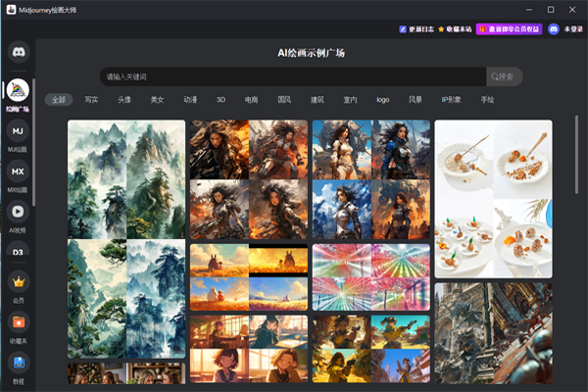
Task: Click the 邀新即享会员权益 purple button
Action: tap(509, 28)
